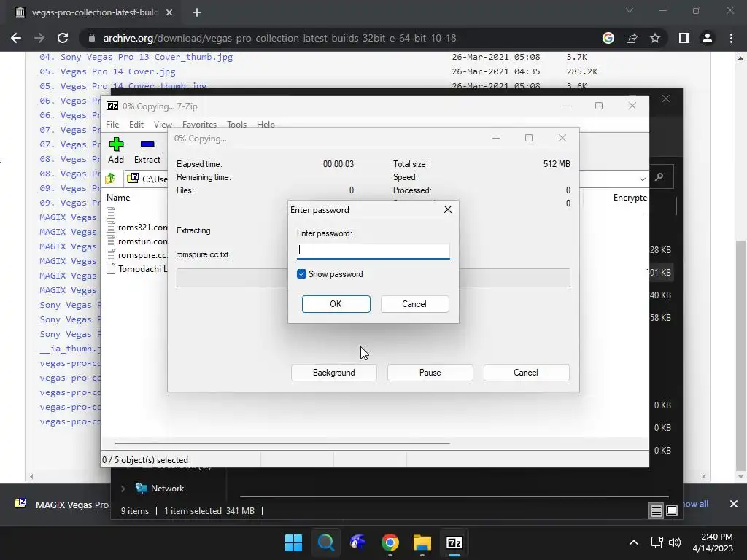Open the 7-Zip View menu
This screenshot has width=747, height=560.
click(x=163, y=124)
